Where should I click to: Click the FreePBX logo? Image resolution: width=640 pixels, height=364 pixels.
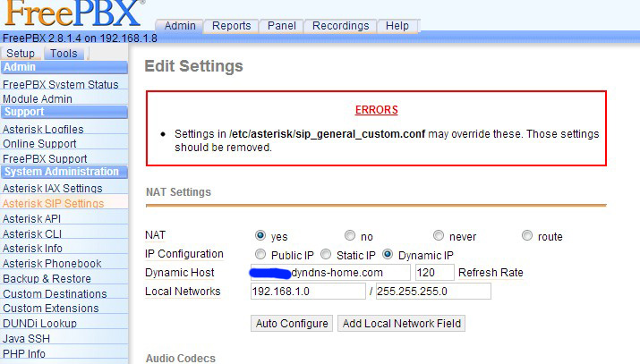click(72, 13)
